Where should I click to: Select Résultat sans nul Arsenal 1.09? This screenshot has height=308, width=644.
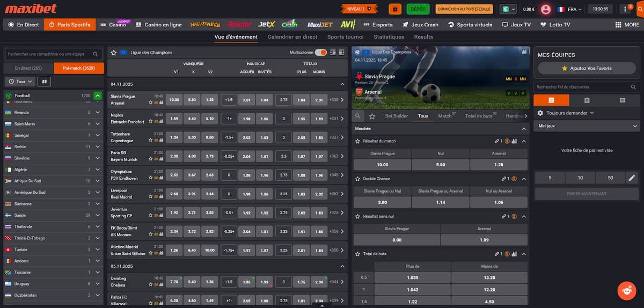(484, 240)
